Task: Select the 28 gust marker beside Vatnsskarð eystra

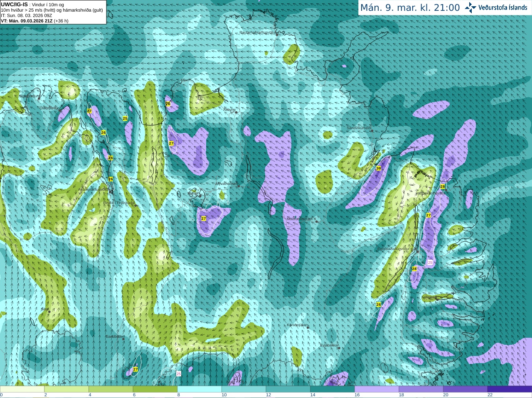Action: 443,187
